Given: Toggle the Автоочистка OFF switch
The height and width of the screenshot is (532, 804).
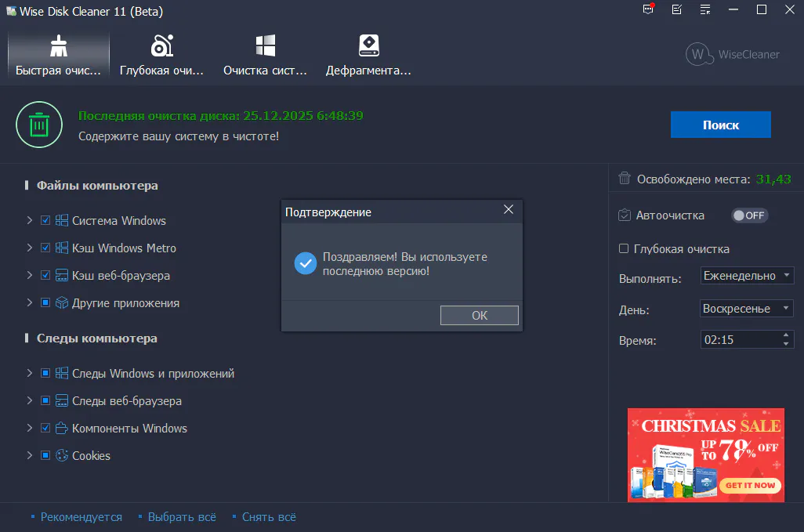Looking at the screenshot, I should click(749, 215).
